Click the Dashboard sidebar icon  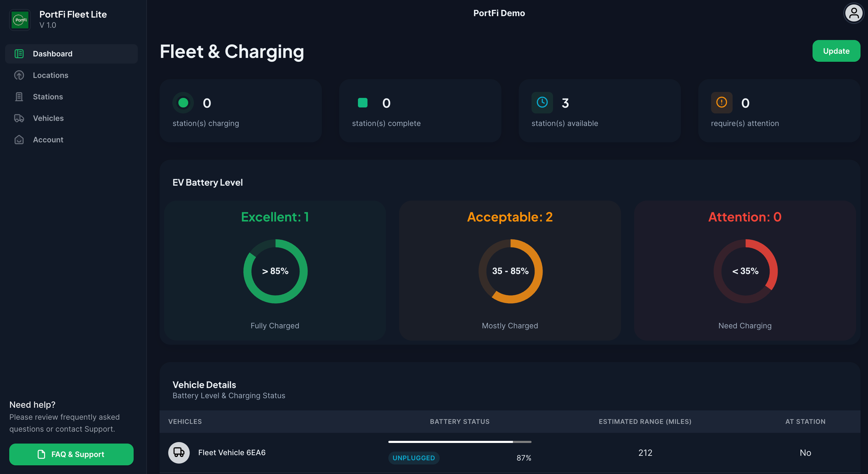(x=19, y=54)
